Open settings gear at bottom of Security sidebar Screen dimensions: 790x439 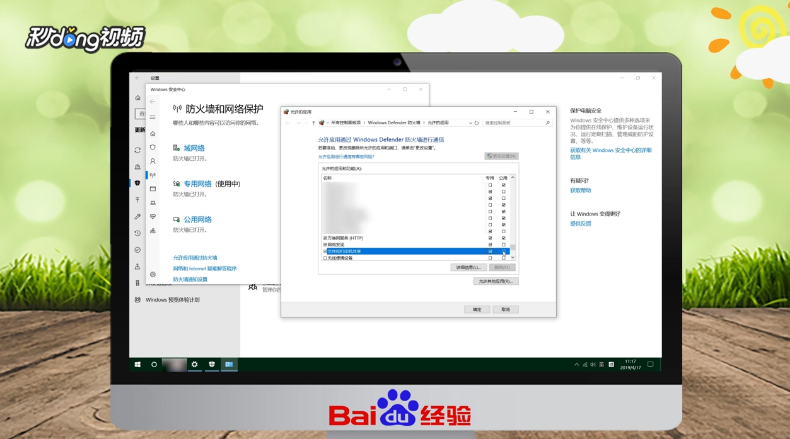(153, 274)
